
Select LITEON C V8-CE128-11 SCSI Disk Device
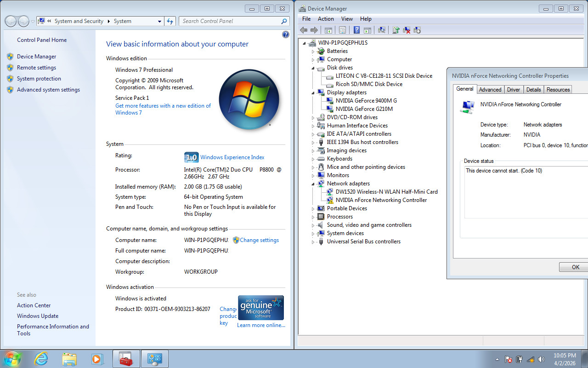[384, 76]
